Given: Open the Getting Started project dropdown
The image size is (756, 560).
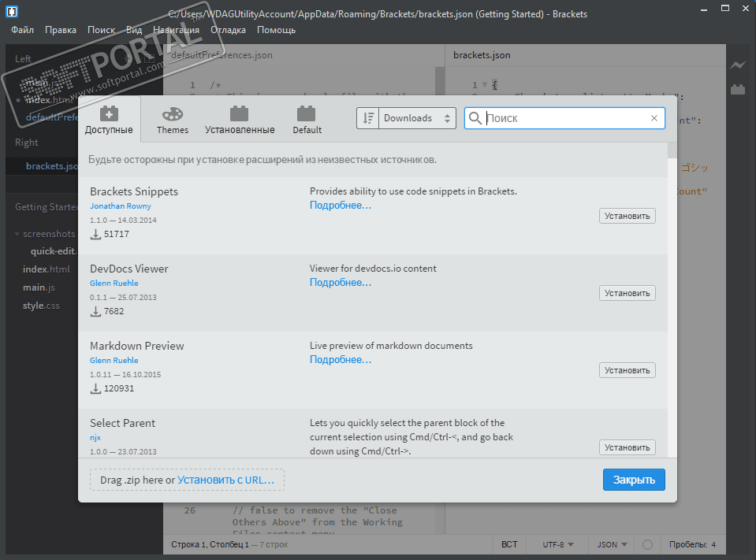Looking at the screenshot, I should [47, 207].
